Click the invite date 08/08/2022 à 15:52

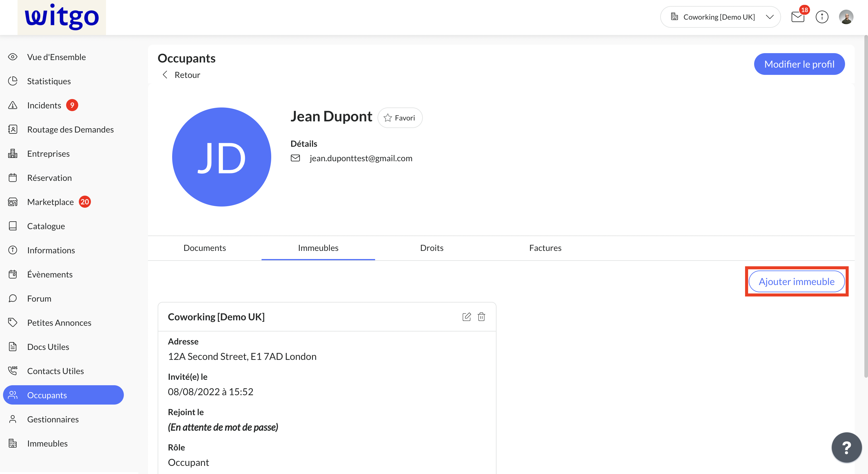tap(211, 392)
